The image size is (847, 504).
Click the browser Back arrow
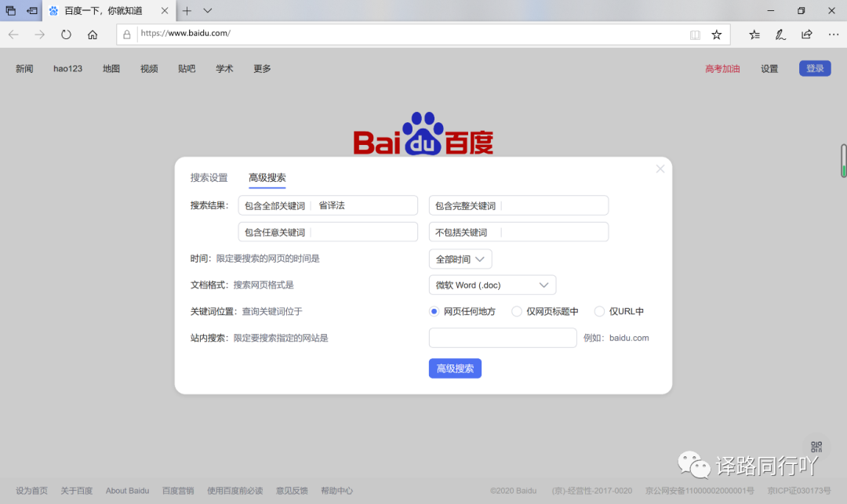13,35
